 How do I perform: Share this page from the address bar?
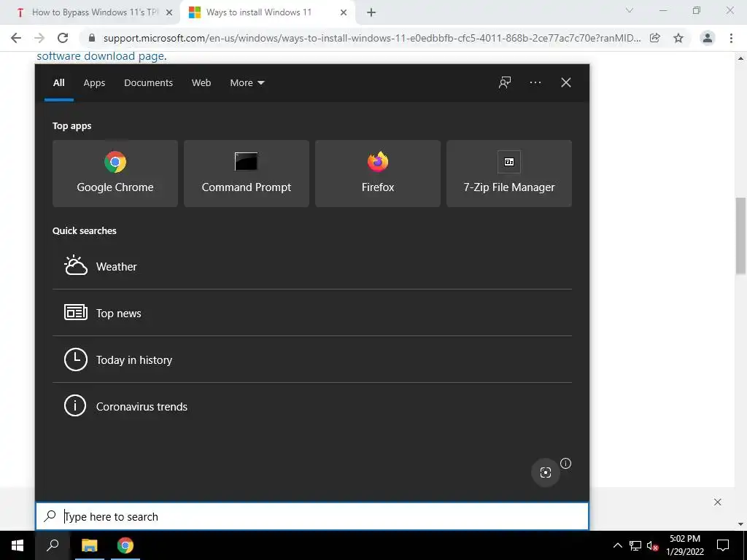point(655,38)
